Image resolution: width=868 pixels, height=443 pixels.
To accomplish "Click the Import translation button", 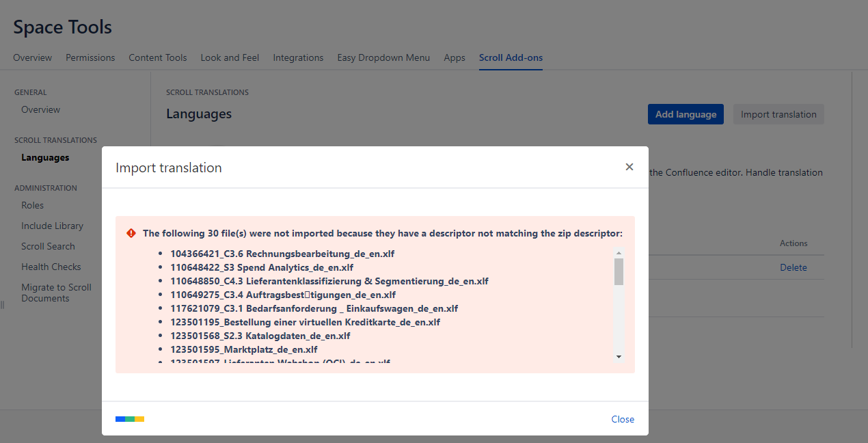I will [778, 114].
